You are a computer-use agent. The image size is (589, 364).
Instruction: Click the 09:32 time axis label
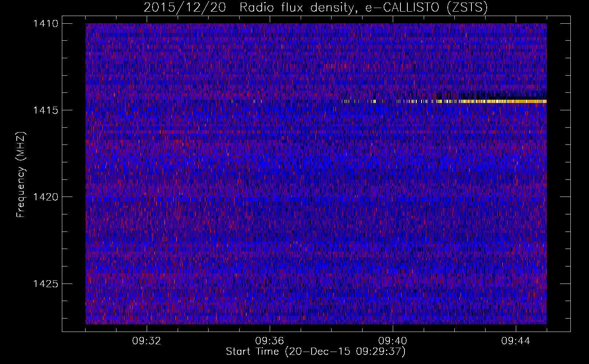tap(147, 341)
